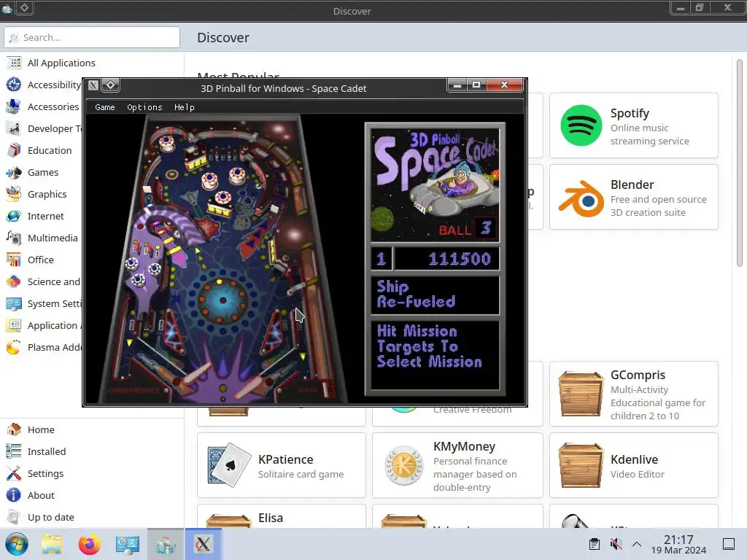Screen dimensions: 747x560
Task: Select All Applications category icon
Action: pyautogui.click(x=14, y=63)
